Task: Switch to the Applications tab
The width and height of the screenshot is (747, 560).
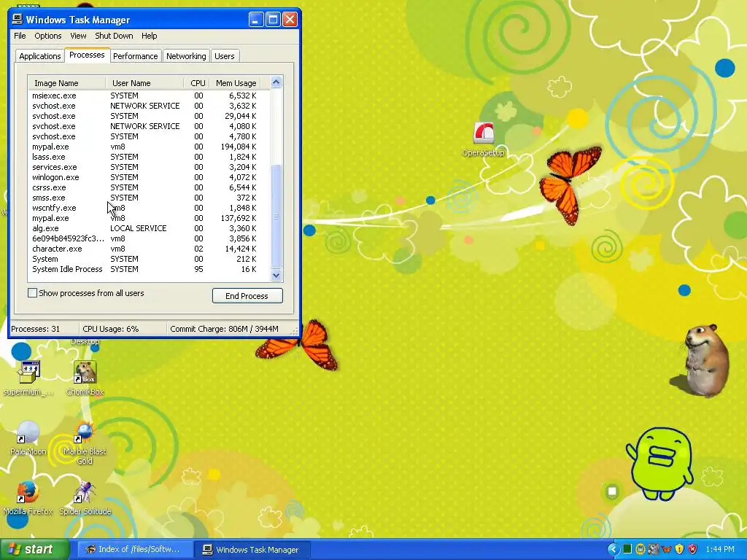Action: point(40,56)
